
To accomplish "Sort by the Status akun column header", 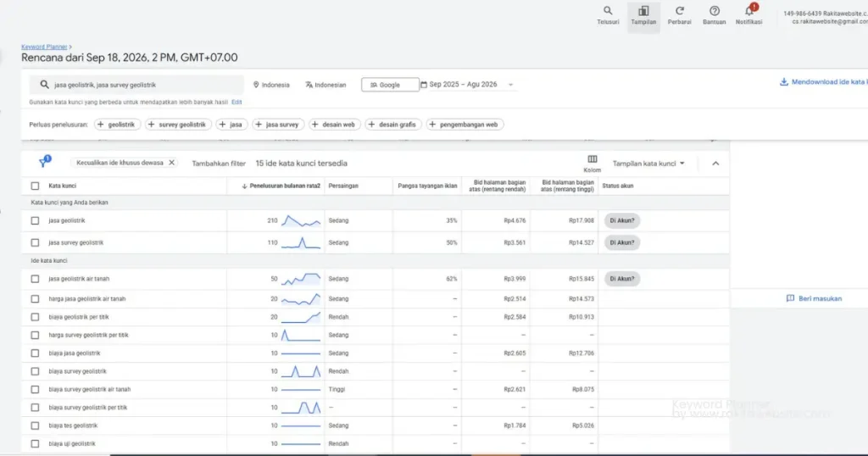I will coord(618,186).
